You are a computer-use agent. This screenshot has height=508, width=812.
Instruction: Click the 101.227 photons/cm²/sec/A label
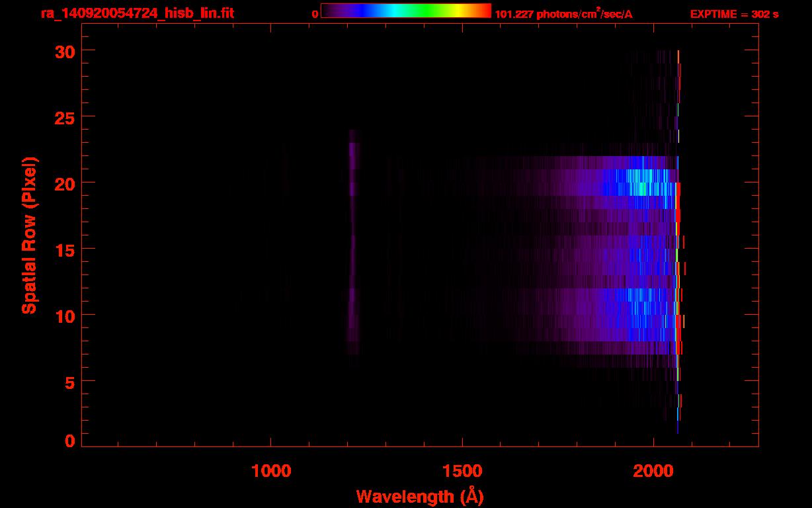563,13
